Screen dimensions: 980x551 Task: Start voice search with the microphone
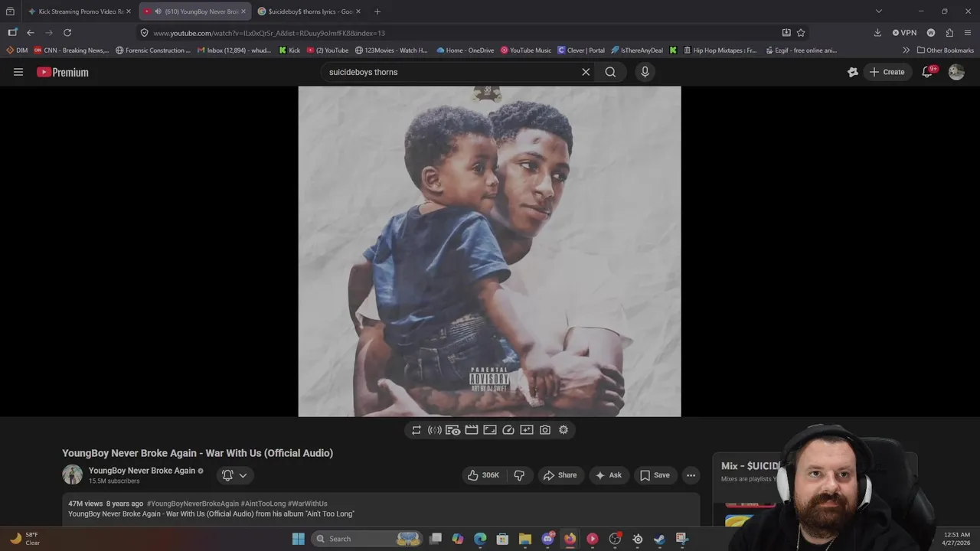click(x=645, y=72)
